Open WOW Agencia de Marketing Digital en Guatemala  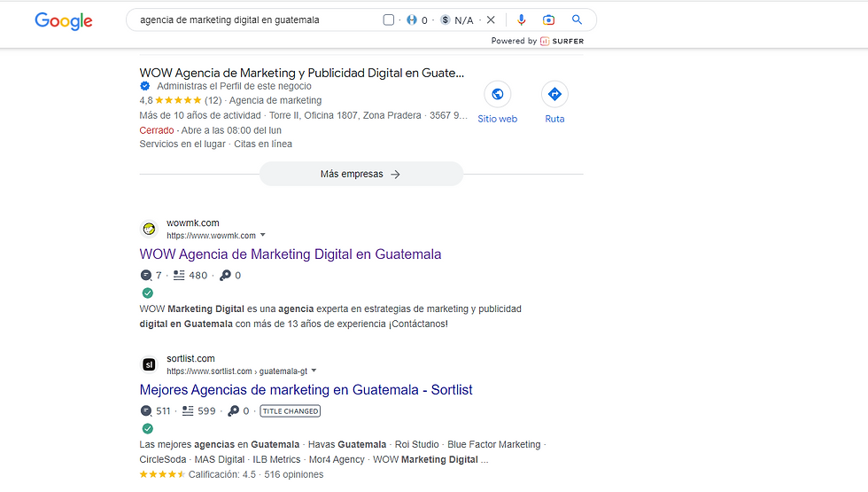[x=291, y=254]
